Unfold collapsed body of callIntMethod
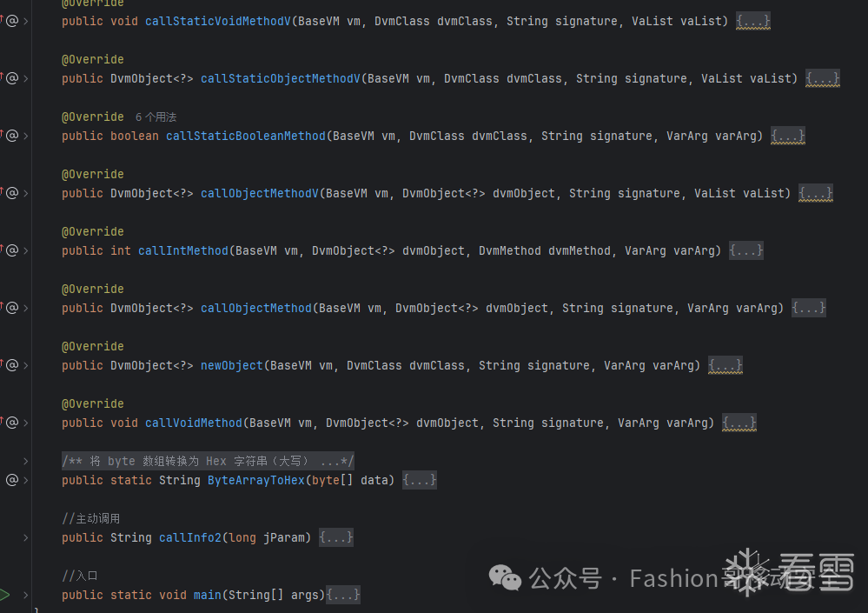Viewport: 868px width, 613px height. (746, 250)
